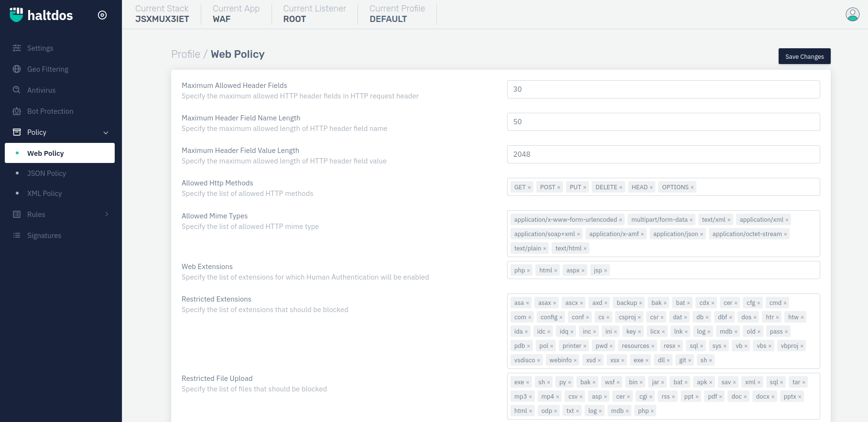Remove the git restricted extension tag
This screenshot has height=422, width=868.
click(x=690, y=360)
